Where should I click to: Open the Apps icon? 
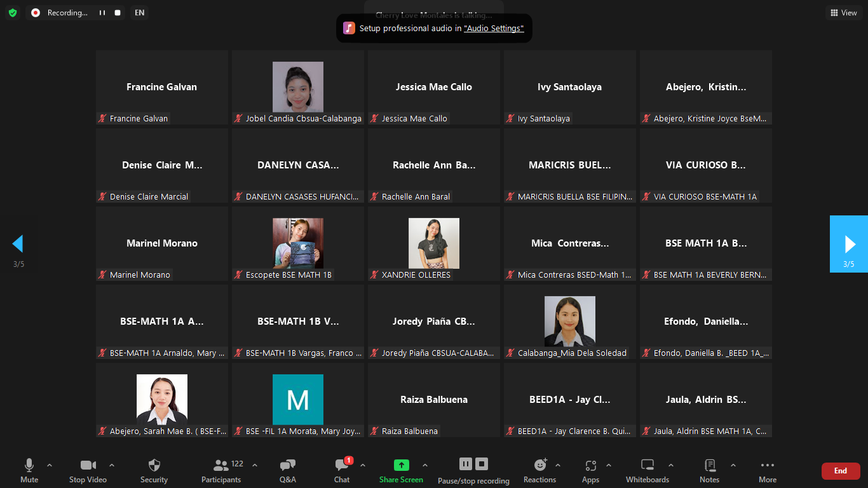[x=590, y=465]
